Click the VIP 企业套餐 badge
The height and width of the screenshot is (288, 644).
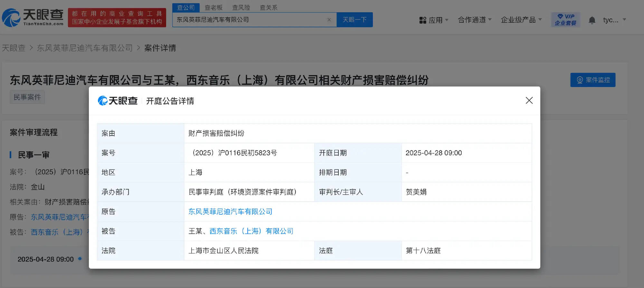(x=565, y=20)
